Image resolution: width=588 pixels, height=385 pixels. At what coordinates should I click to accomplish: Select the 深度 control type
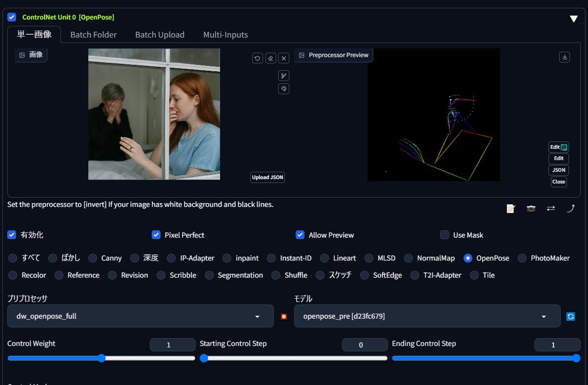135,258
